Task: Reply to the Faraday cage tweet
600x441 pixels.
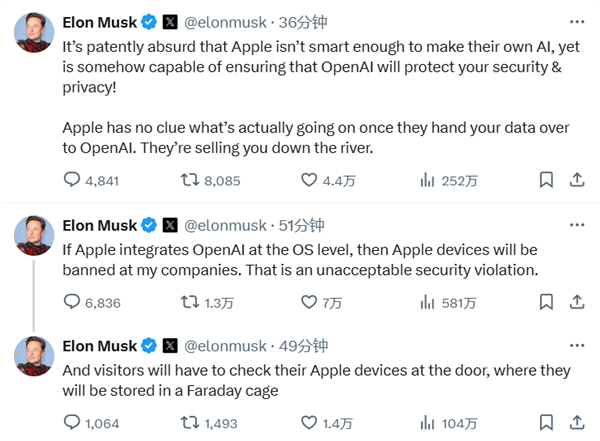Action: [72, 423]
